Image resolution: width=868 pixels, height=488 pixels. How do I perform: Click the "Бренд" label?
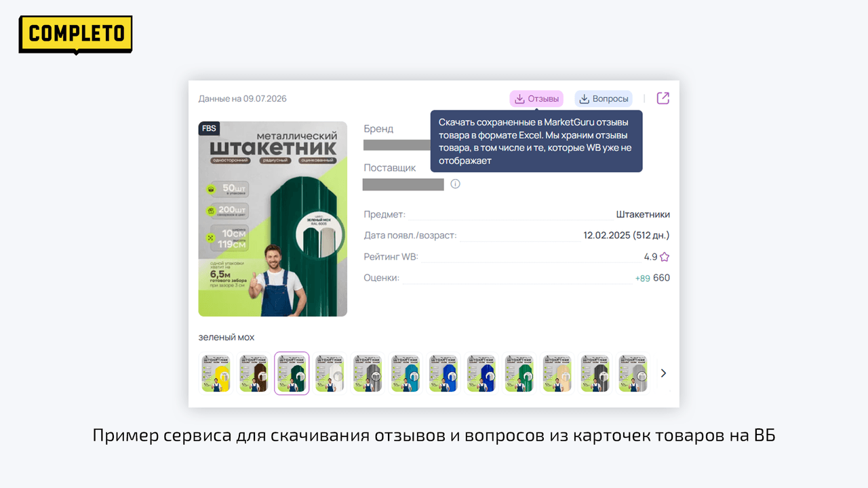(x=378, y=129)
